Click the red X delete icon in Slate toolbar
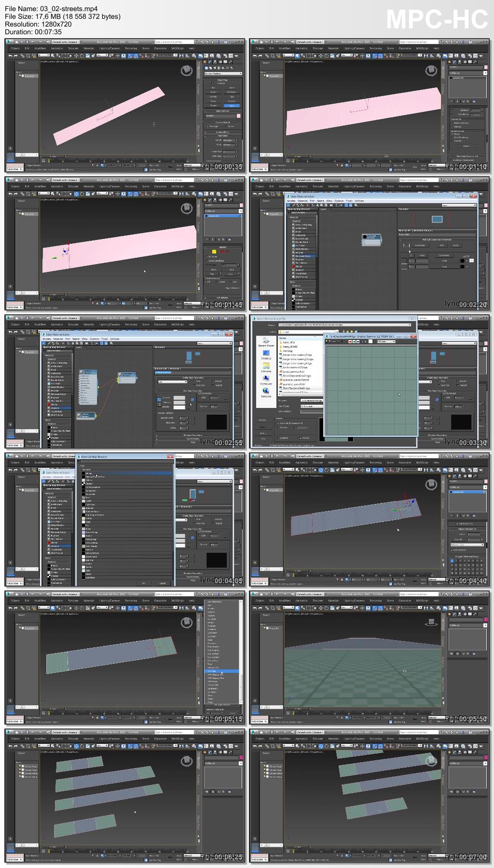 [307, 205]
